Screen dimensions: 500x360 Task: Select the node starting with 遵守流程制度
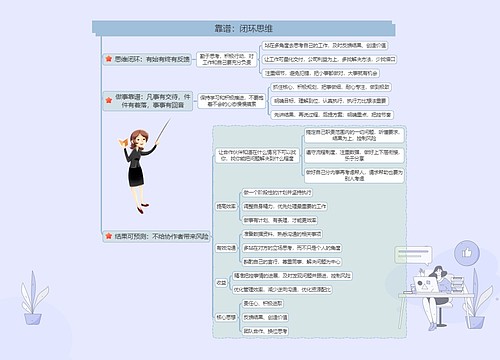click(x=354, y=155)
